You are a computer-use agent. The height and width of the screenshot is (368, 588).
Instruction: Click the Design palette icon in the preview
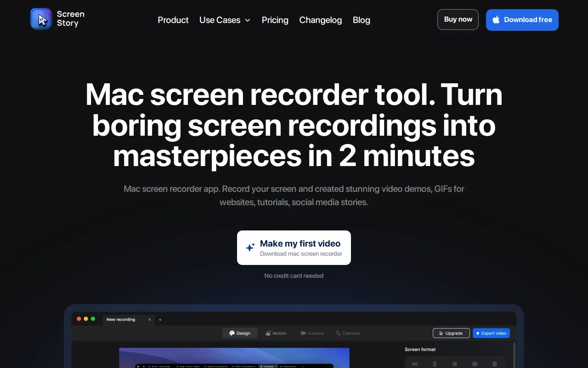coord(232,333)
